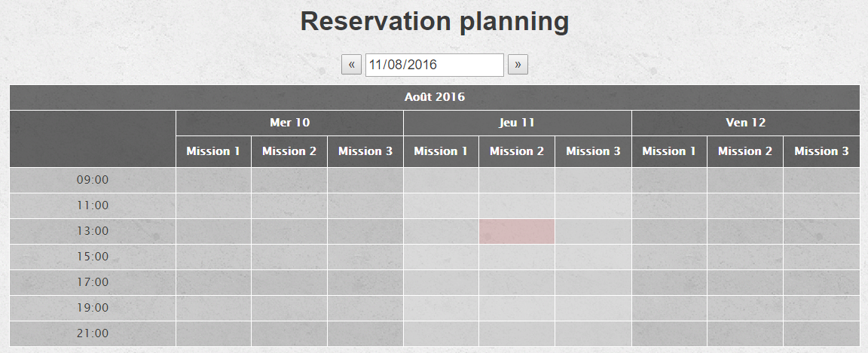Viewport: 868px width, 353px height.
Task: Click the Mer 10 day header
Action: [x=289, y=123]
